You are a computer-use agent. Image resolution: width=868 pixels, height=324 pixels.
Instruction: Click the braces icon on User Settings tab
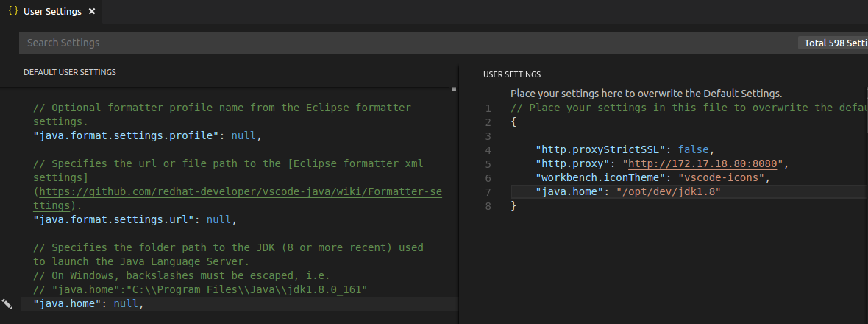point(13,11)
